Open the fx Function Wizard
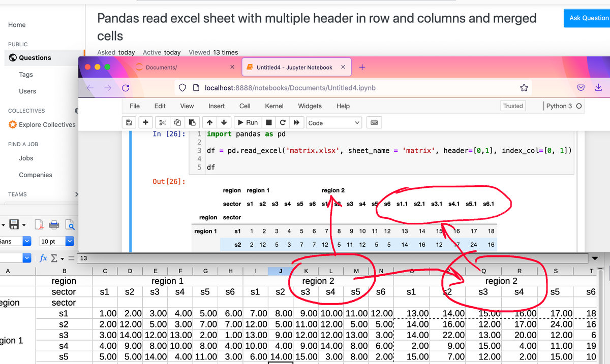Viewport: 610px width, 364px height. [44, 258]
